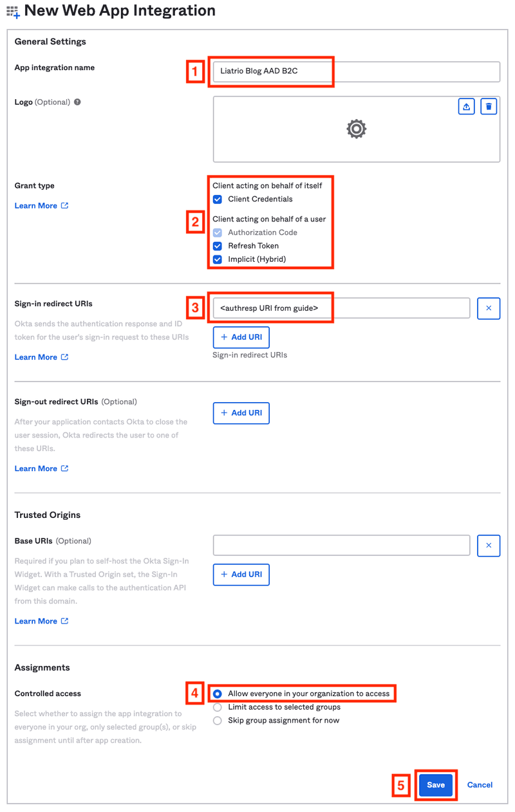Viewport: 515px width, 812px height.
Task: Click the app integration icon in the page header
Action: 12,11
